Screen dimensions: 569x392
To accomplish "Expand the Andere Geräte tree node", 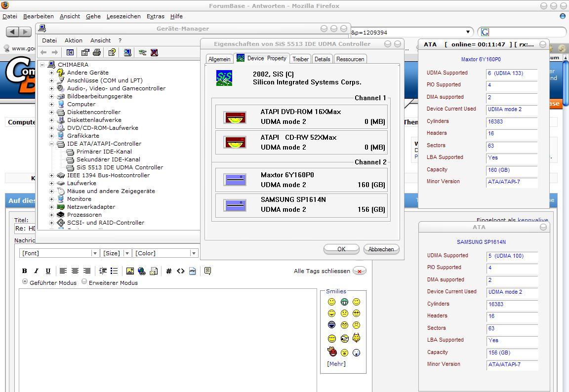I will coord(51,73).
